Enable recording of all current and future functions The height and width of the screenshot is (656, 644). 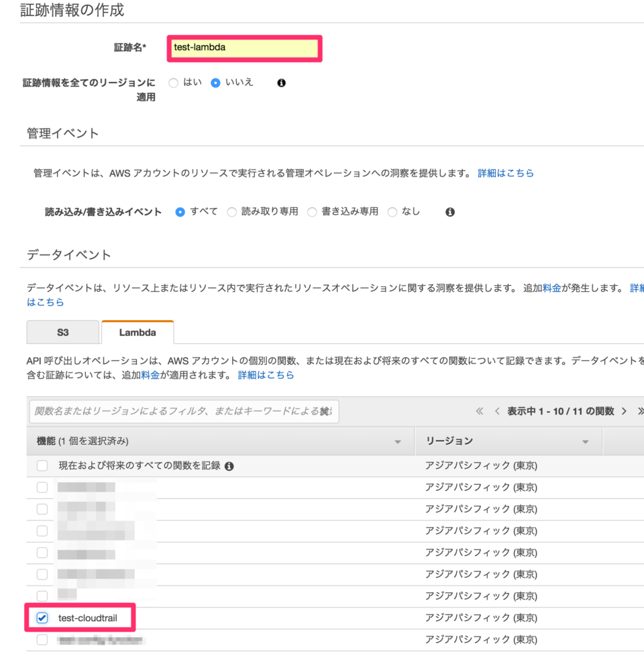(42, 465)
